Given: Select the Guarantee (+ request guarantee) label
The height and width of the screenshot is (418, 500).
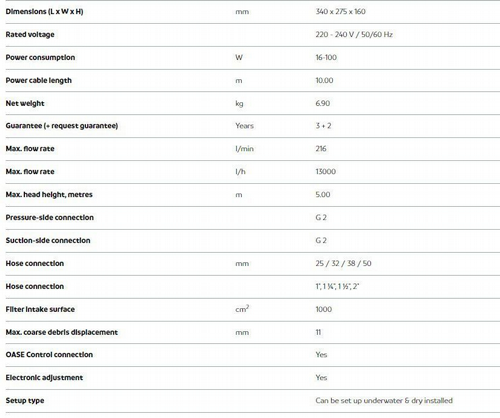Looking at the screenshot, I should tap(62, 126).
